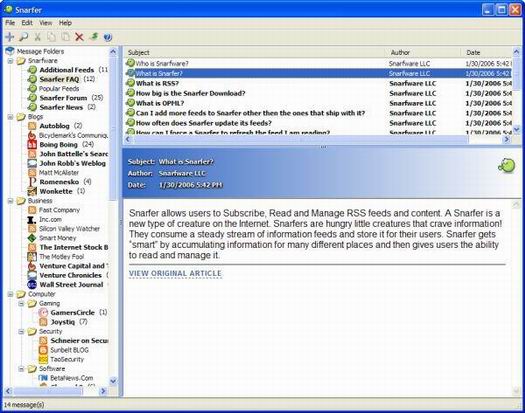Viewport: 525px width, 413px height.
Task: Collapse the Software subfolder
Action: click(21, 369)
